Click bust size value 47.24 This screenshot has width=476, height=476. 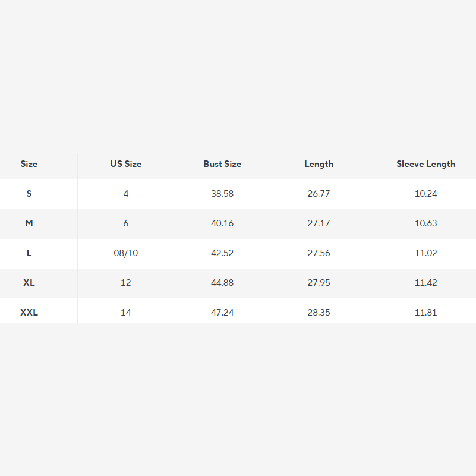[x=222, y=313]
